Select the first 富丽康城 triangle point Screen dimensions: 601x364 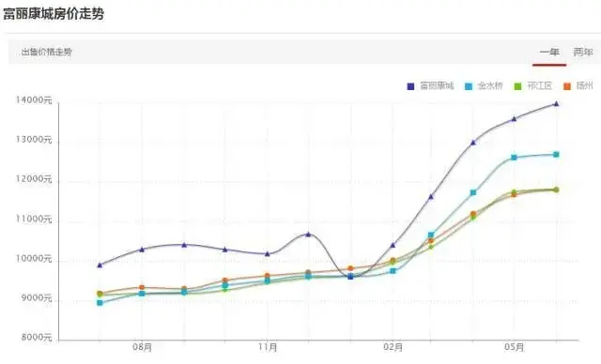100,265
